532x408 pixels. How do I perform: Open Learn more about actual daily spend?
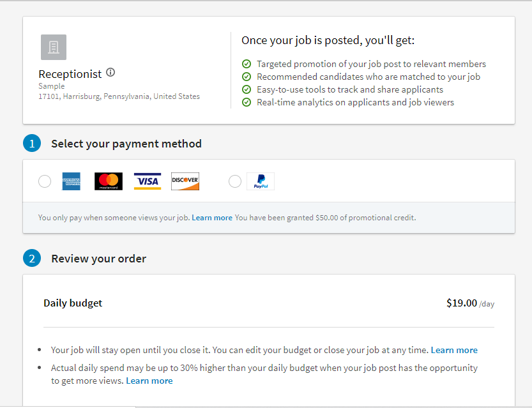tap(149, 381)
